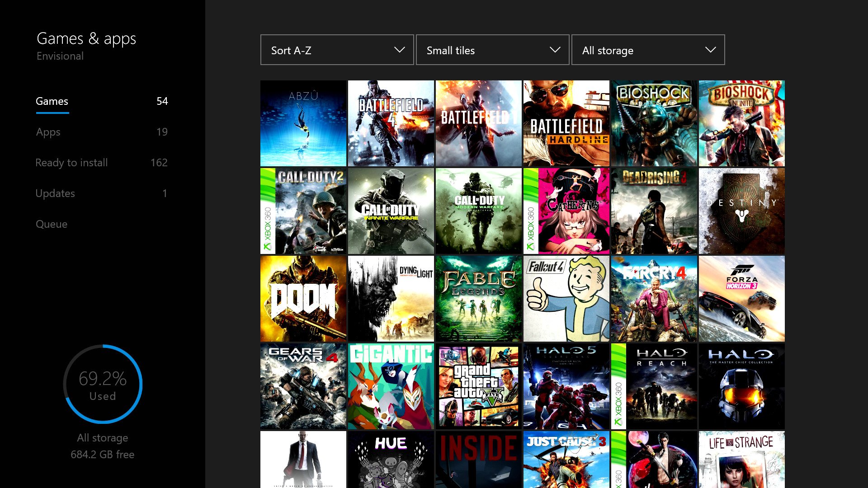
Task: Open the Ready to install list
Action: click(71, 163)
